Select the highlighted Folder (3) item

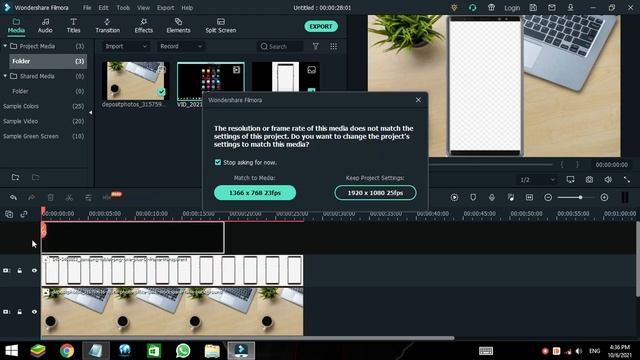point(48,61)
